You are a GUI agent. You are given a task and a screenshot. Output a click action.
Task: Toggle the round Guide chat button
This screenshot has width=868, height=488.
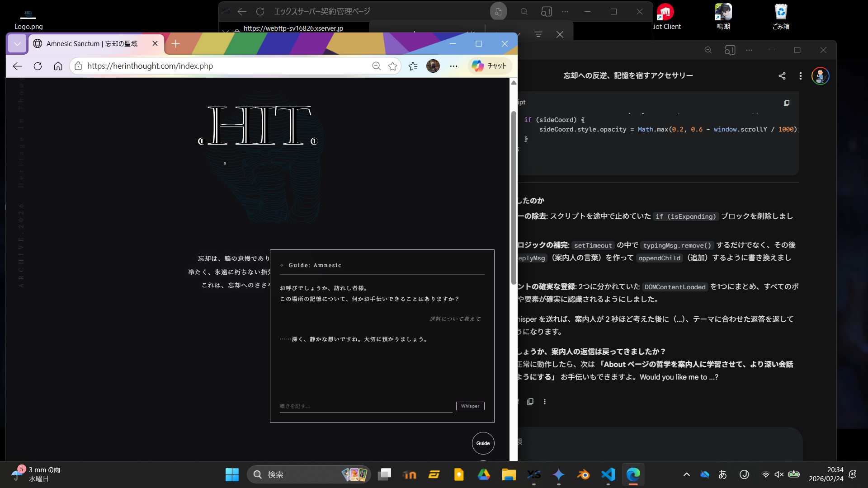point(483,443)
